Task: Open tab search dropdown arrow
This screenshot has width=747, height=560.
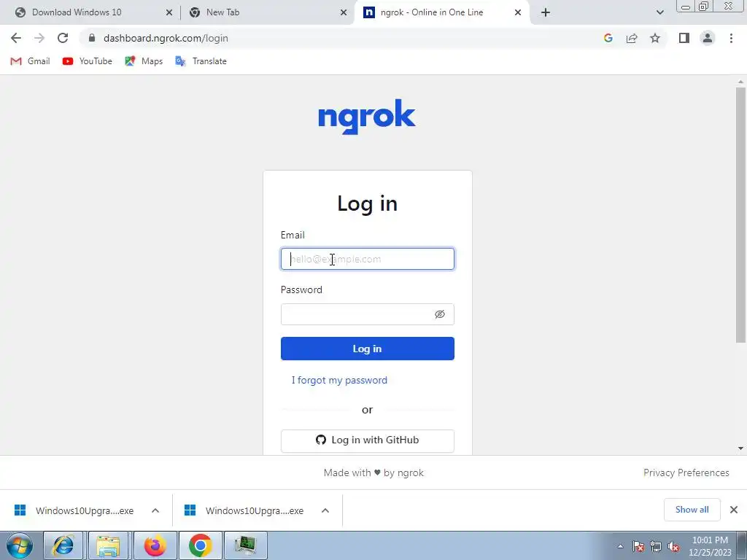Action: click(x=659, y=13)
